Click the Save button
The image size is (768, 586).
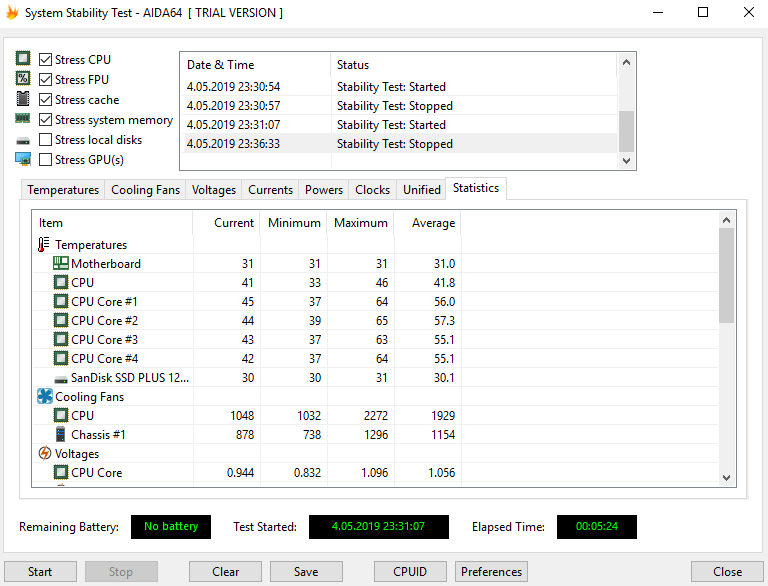pyautogui.click(x=306, y=572)
